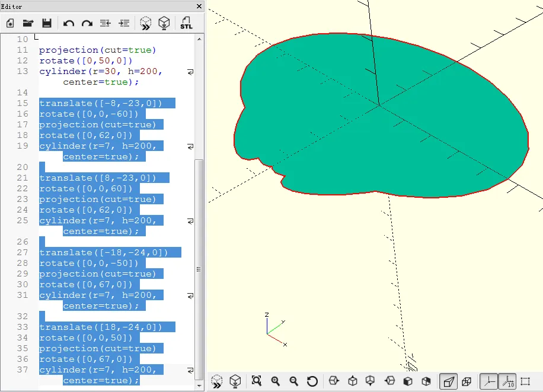Zoom in on the 3D view

tap(275, 381)
